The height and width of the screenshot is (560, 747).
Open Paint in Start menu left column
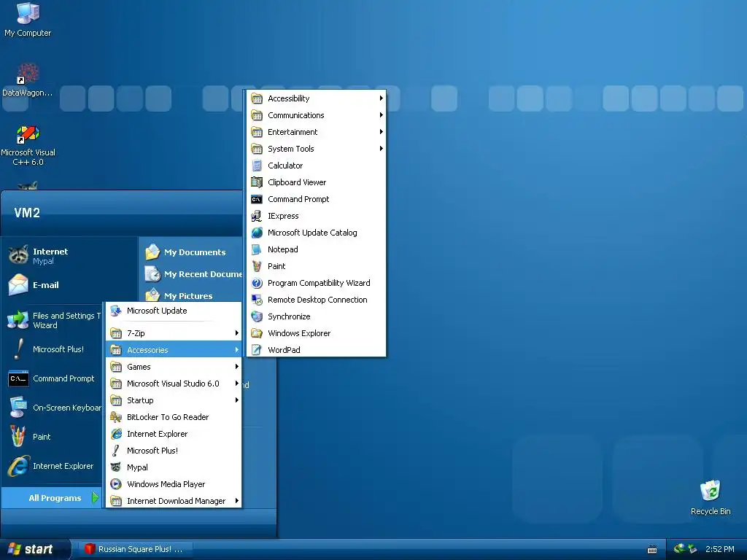53,437
